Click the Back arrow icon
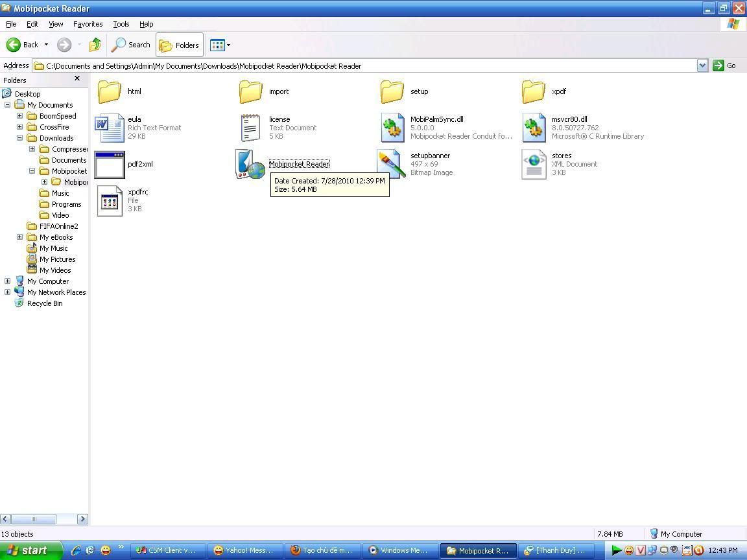This screenshot has height=560, width=747. [x=14, y=45]
